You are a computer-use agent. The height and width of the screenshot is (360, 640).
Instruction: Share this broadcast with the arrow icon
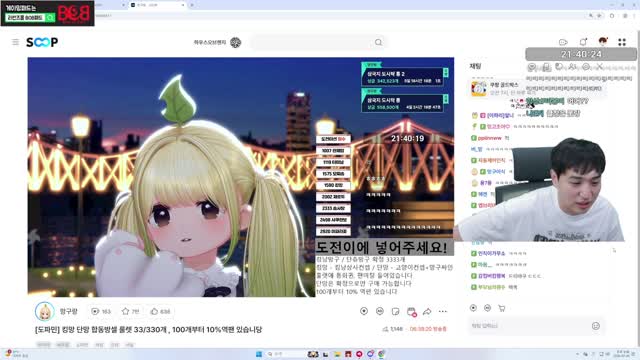427,311
